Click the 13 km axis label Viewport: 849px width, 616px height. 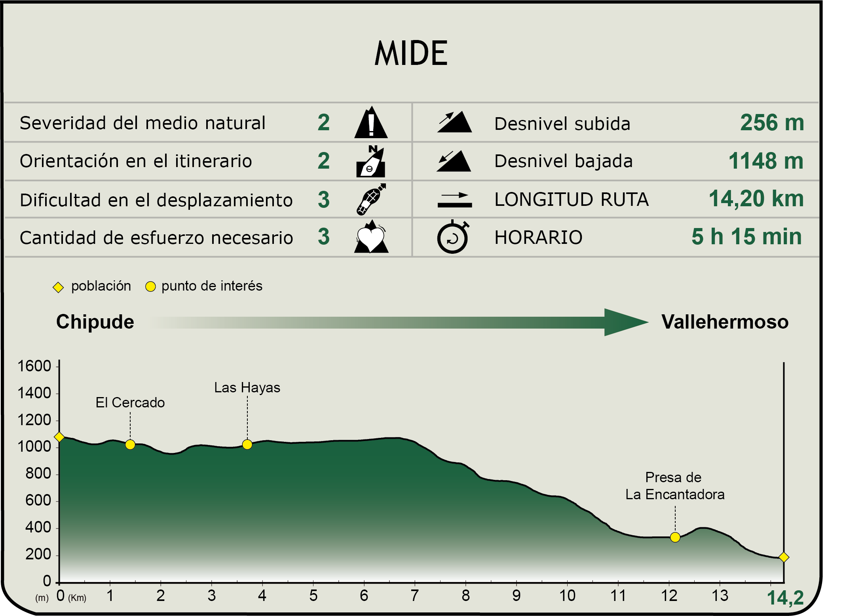point(720,595)
